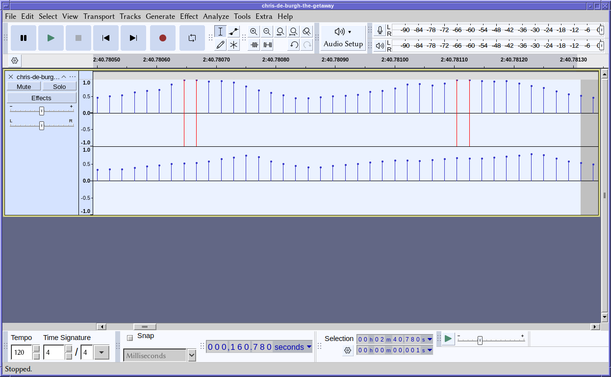Open the Edit menu
This screenshot has width=611, height=377.
[x=27, y=16]
